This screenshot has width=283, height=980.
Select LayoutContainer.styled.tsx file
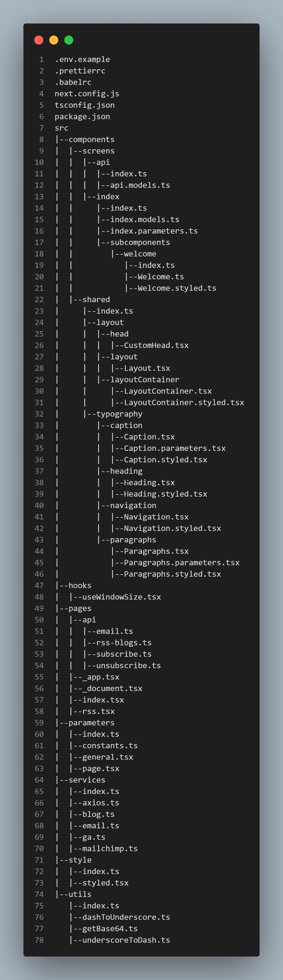click(x=184, y=402)
